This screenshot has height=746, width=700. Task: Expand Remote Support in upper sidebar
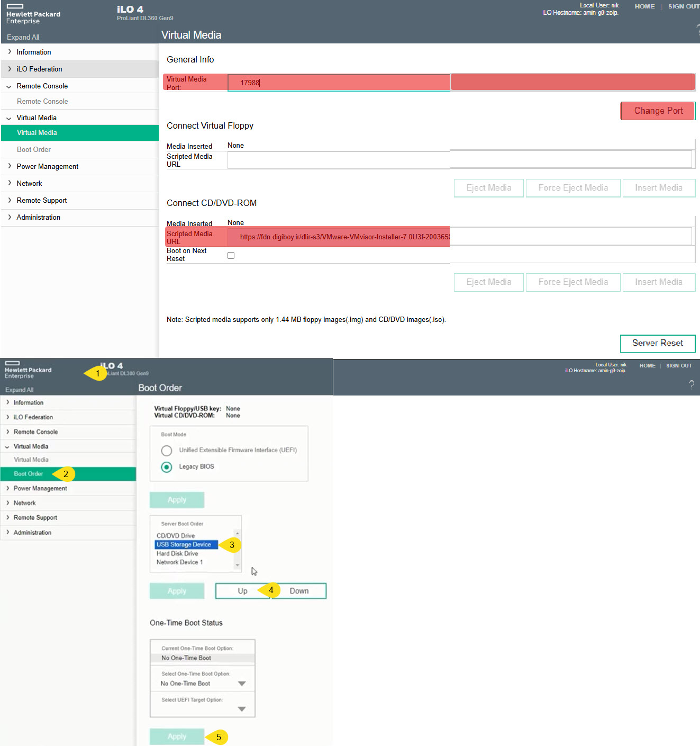[10, 200]
